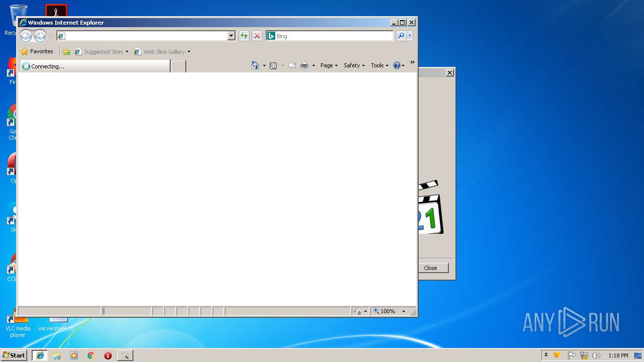Click the Refresh page icon
The height and width of the screenshot is (362, 644).
coord(244,36)
